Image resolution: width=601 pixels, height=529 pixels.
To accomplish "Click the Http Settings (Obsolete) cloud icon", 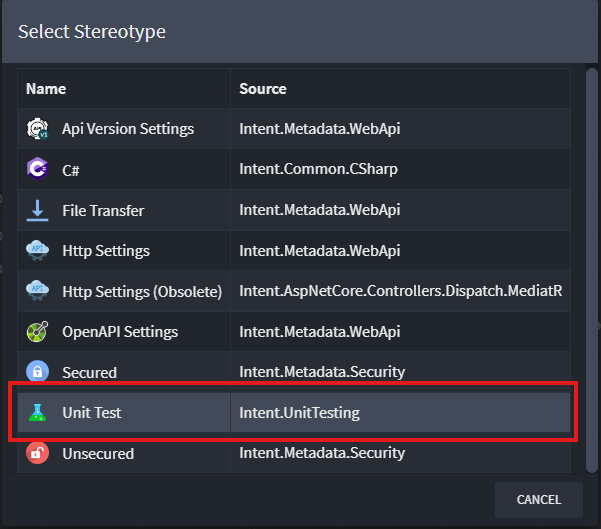I will tap(37, 291).
